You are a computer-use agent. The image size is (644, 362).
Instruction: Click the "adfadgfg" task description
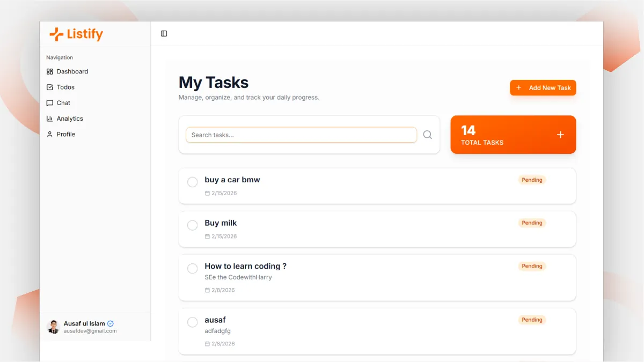tap(217, 331)
